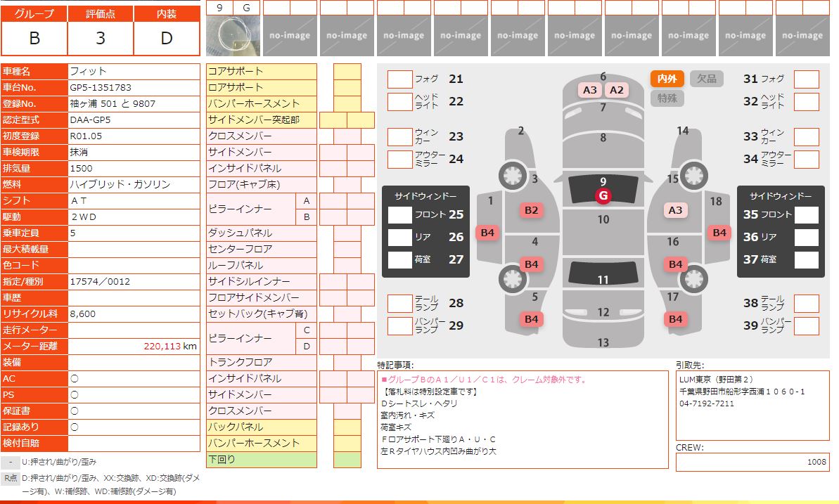Select the A3 marker beside number 15
The height and width of the screenshot is (504, 839).
tap(675, 210)
